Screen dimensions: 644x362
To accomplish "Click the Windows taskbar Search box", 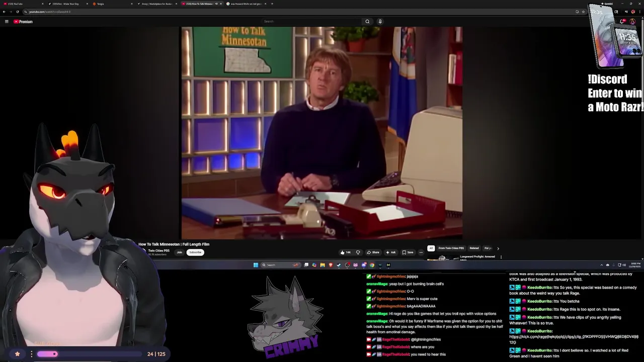I will [x=281, y=265].
